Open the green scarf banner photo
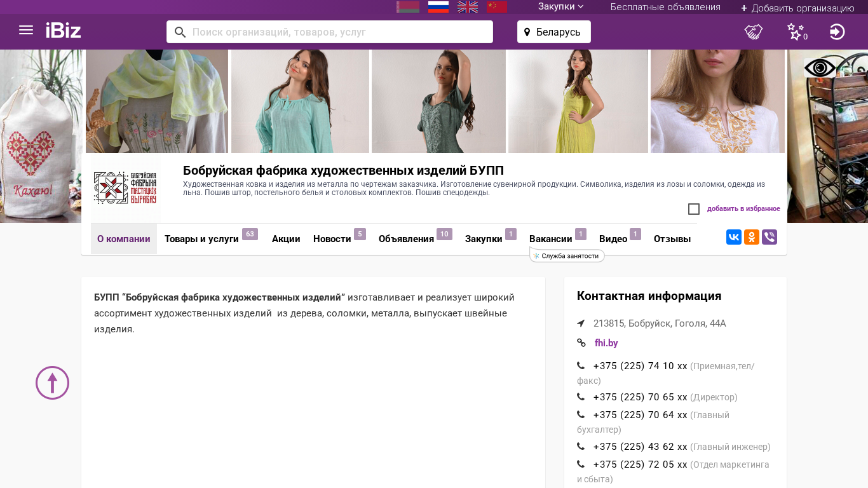Viewport: 868px width, 488px height. tap(157, 101)
